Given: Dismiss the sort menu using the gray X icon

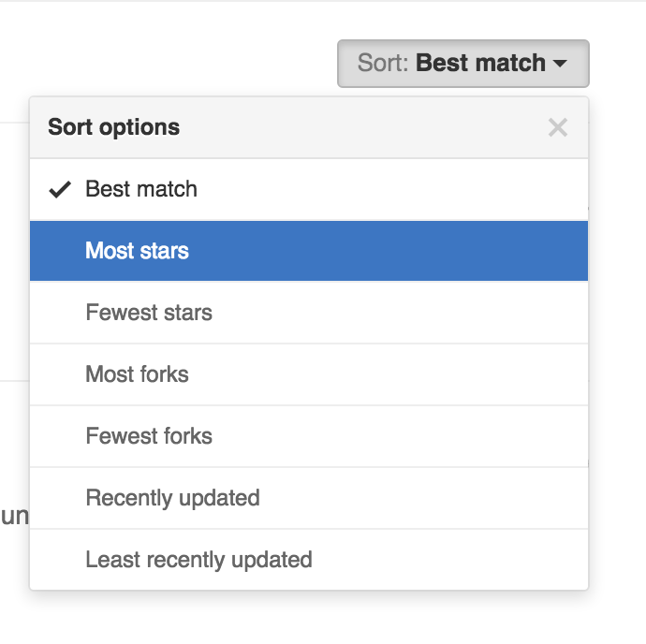Looking at the screenshot, I should click(x=558, y=127).
